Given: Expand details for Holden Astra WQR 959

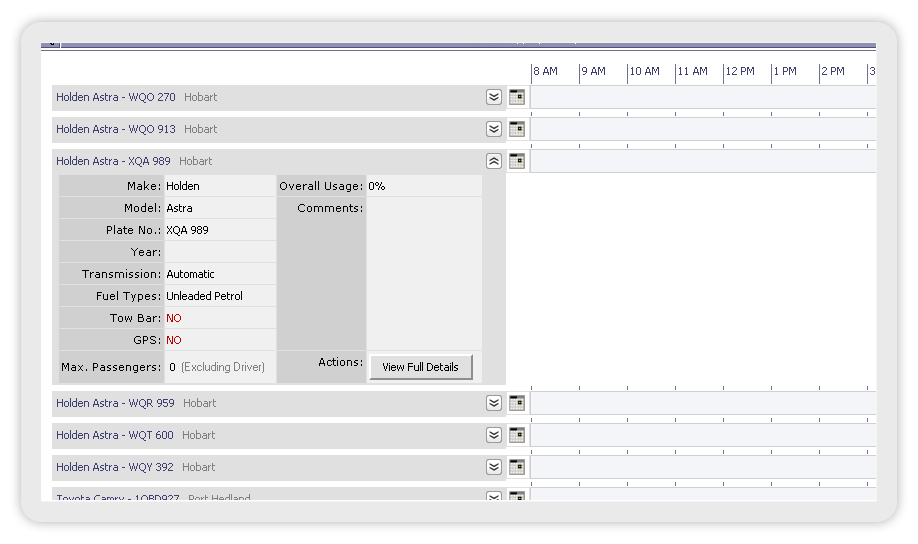Looking at the screenshot, I should [494, 403].
